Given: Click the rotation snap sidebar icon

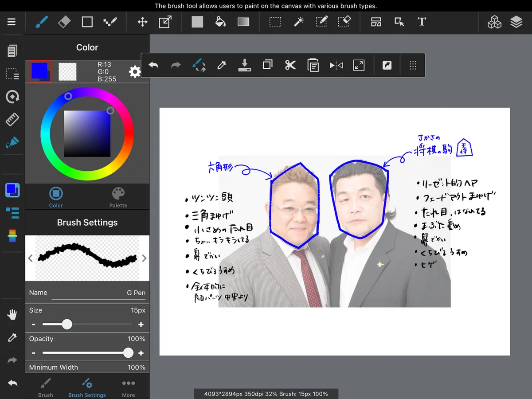Looking at the screenshot, I should pyautogui.click(x=12, y=97).
